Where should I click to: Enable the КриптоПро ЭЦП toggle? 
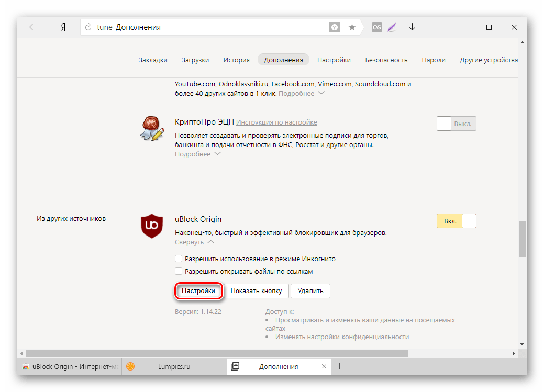click(x=456, y=124)
